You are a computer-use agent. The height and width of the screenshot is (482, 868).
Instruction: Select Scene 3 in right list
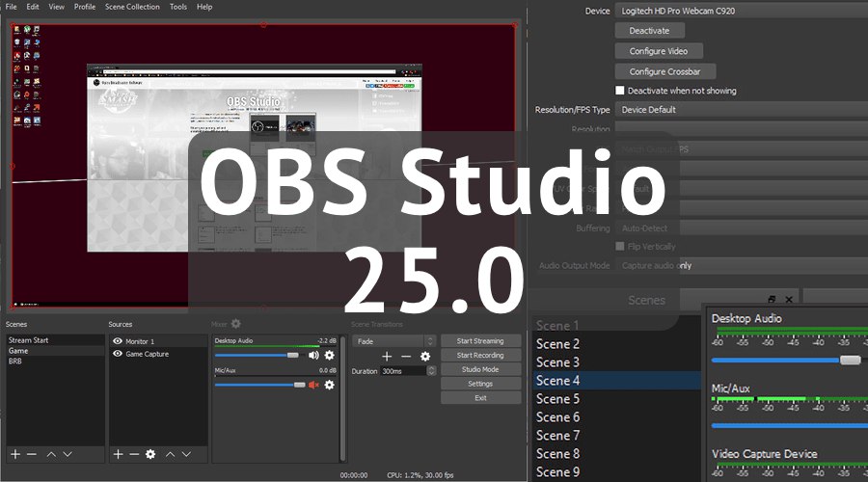tap(616, 361)
